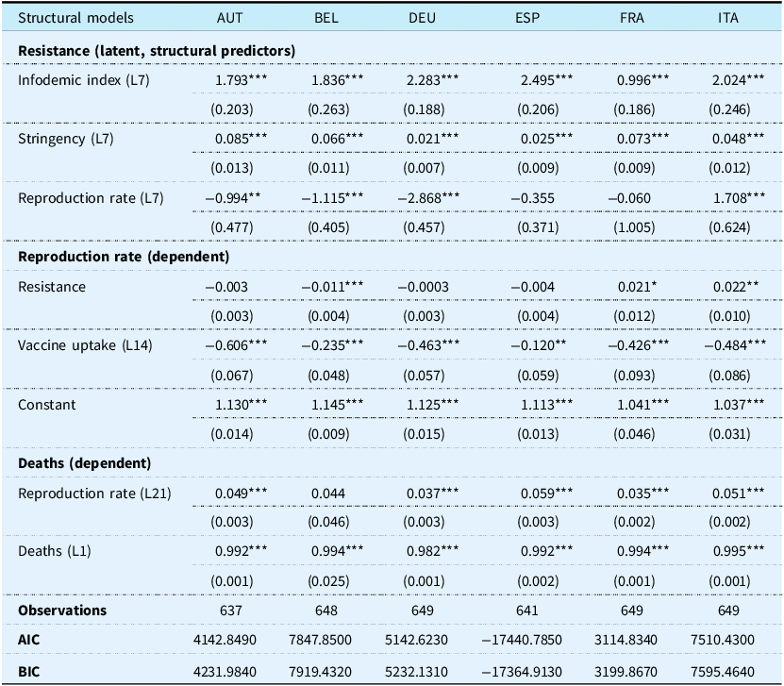Viewport: 784px width, 686px height.
Task: Click the Resistance value −0.011***
Action: [x=332, y=287]
